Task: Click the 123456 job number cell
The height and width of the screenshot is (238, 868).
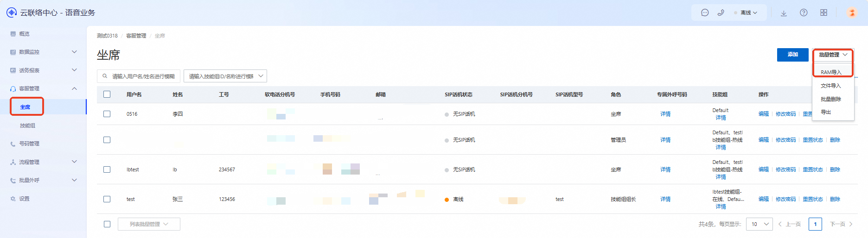Action: [227, 199]
